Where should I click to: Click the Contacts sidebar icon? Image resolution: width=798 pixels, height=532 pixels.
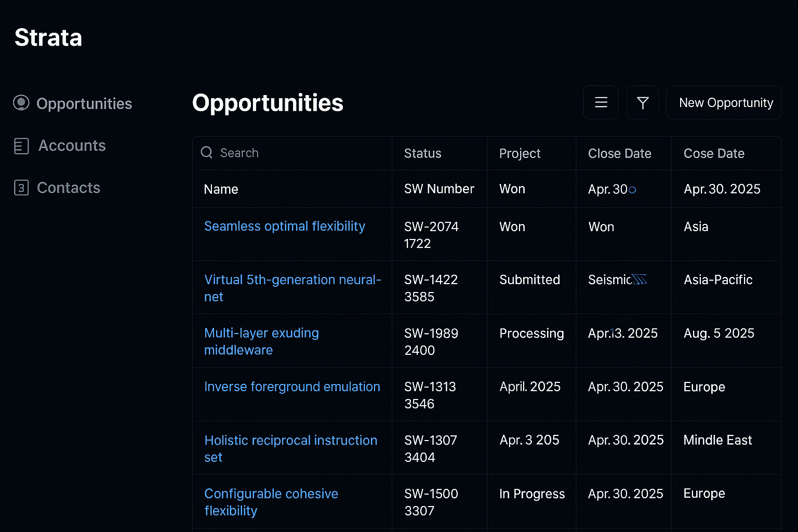coord(21,188)
